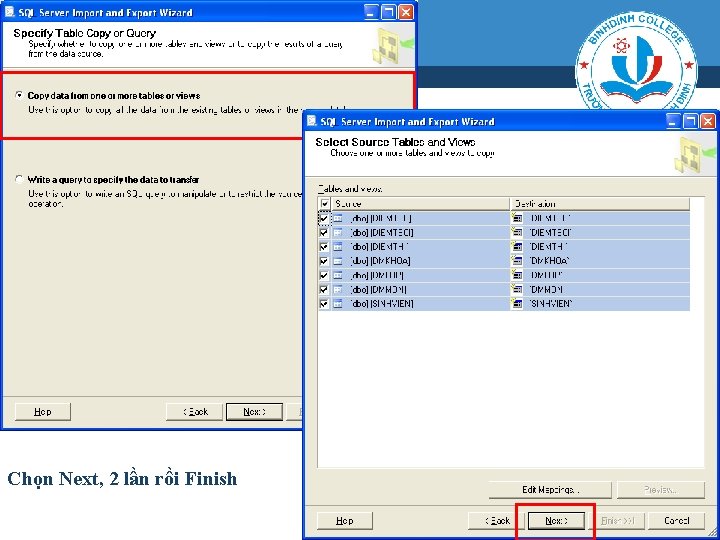This screenshot has height=540, width=720.
Task: Select 'Write a query to specify the data' radio
Action: [x=19, y=179]
